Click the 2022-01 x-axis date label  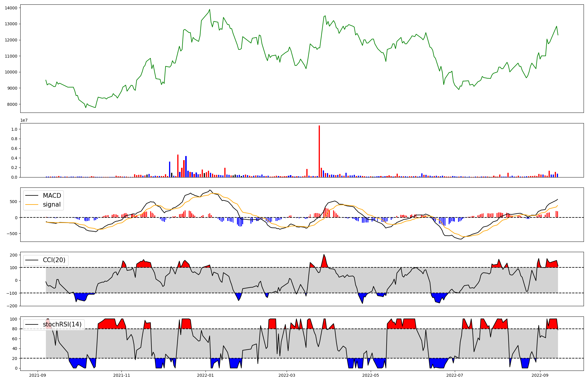(205, 375)
